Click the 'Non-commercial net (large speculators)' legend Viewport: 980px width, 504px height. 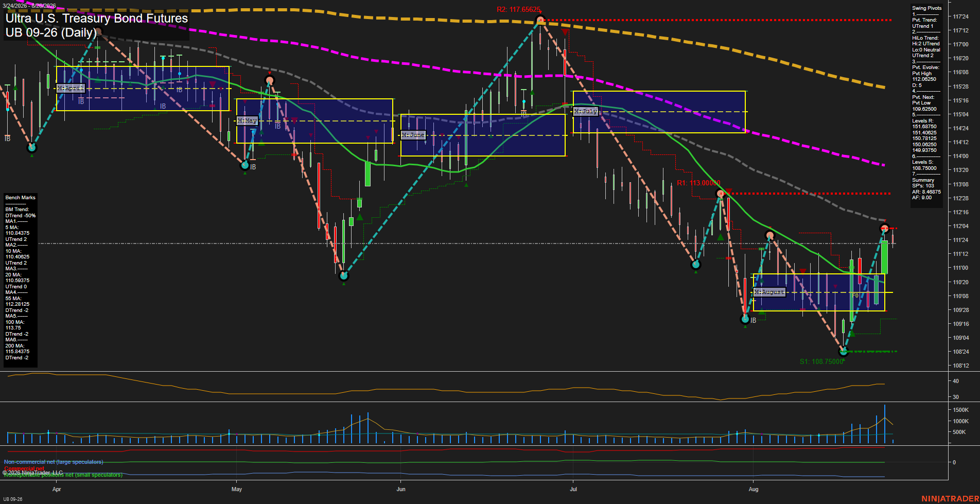coord(54,462)
